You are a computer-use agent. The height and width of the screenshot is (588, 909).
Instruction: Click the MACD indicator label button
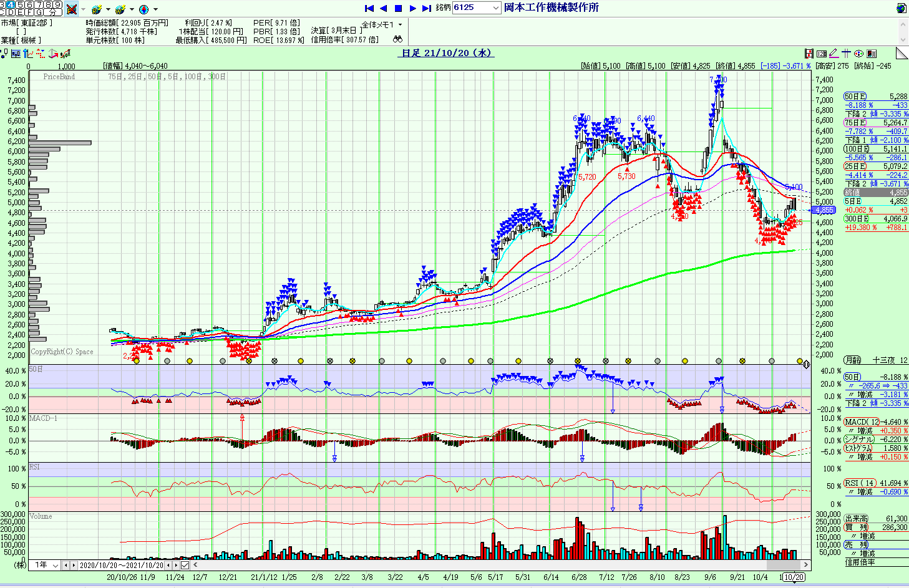click(x=861, y=422)
